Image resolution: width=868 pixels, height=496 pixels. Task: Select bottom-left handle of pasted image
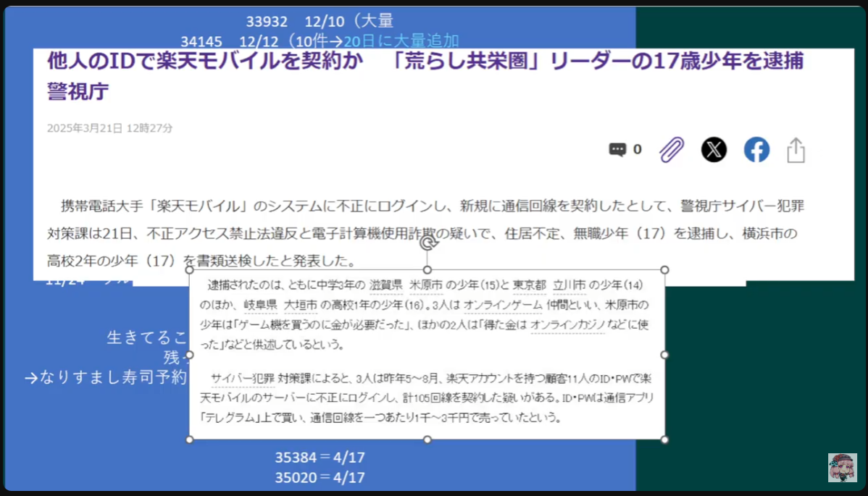[189, 440]
